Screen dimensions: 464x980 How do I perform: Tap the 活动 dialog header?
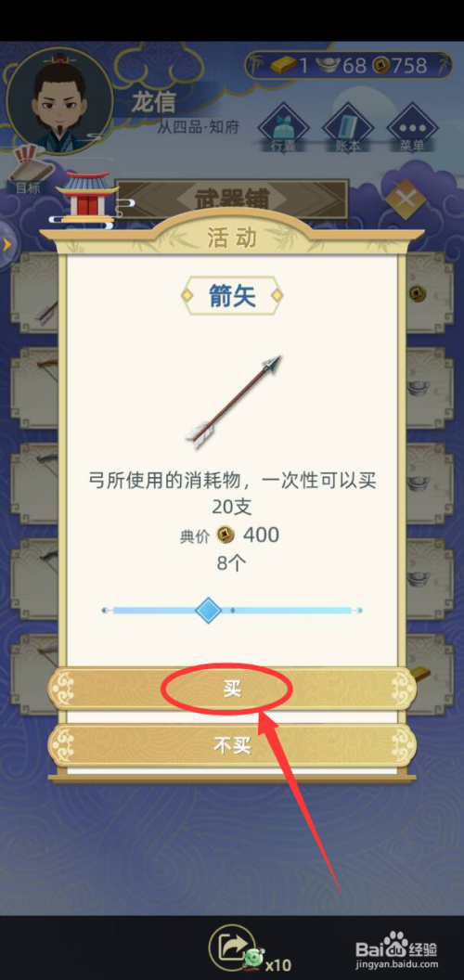click(x=232, y=239)
